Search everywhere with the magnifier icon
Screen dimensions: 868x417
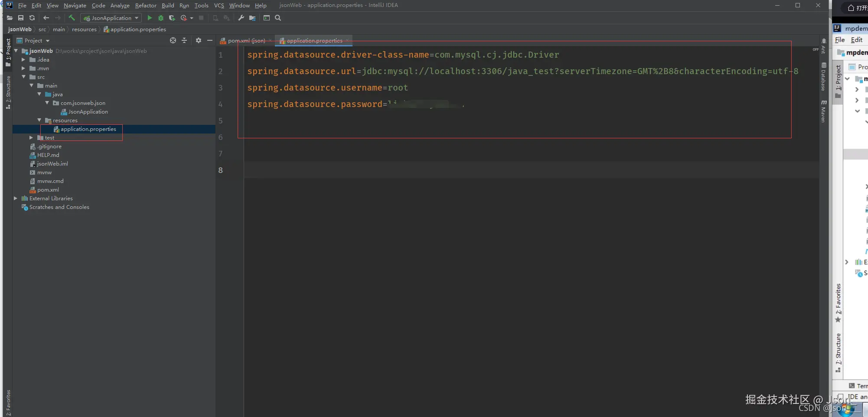coord(278,18)
